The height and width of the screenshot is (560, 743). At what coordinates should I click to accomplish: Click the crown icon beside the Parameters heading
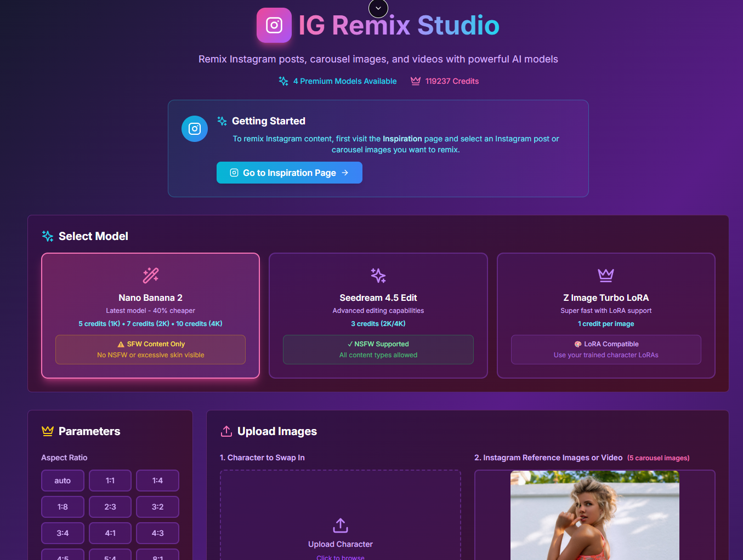(47, 431)
